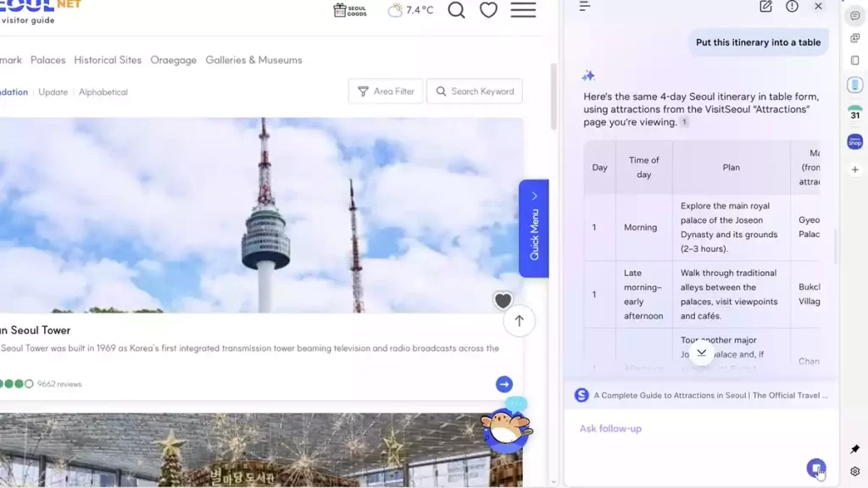This screenshot has height=488, width=868.
Task: Click the blue arrow on Seoul Tower card
Action: pos(504,385)
